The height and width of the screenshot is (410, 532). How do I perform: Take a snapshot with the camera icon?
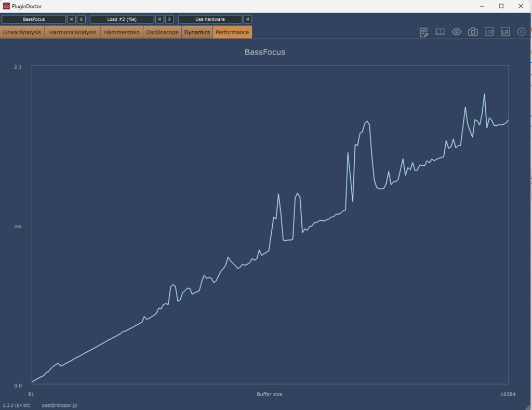[473, 32]
